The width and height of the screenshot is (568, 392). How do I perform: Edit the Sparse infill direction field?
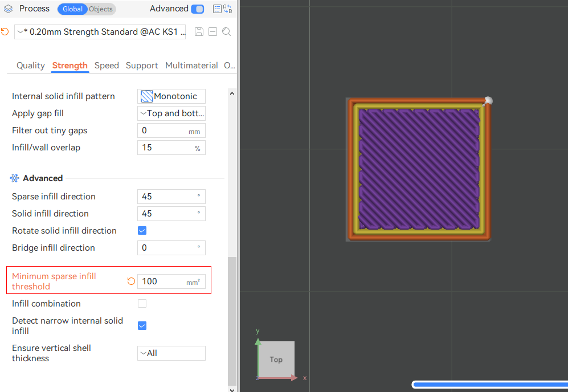click(x=171, y=197)
